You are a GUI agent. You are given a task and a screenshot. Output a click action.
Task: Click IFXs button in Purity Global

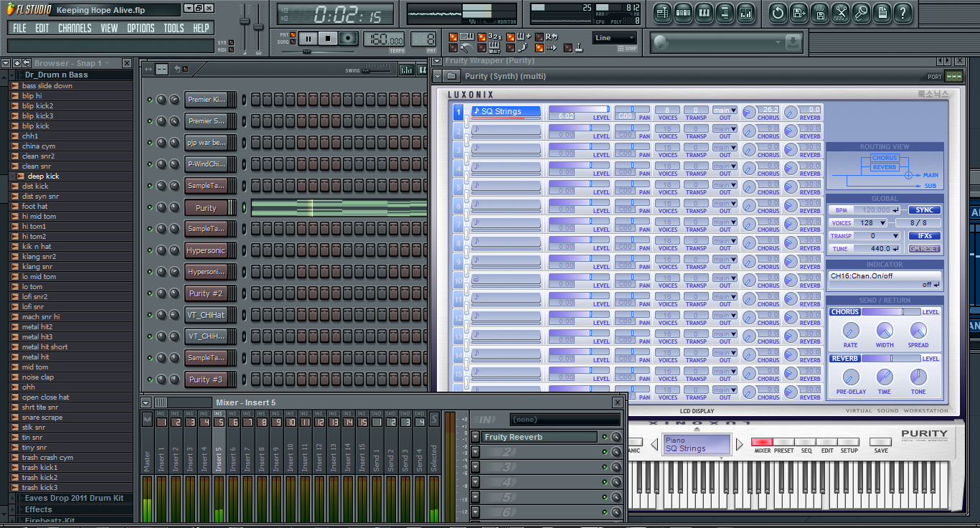[925, 236]
